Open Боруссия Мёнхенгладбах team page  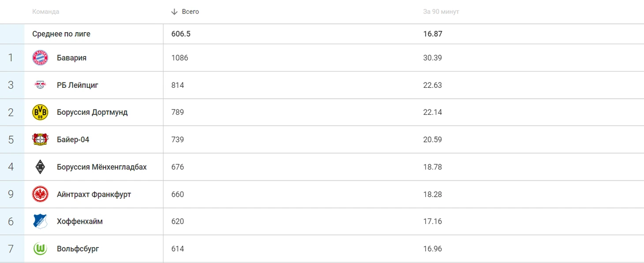(x=101, y=167)
